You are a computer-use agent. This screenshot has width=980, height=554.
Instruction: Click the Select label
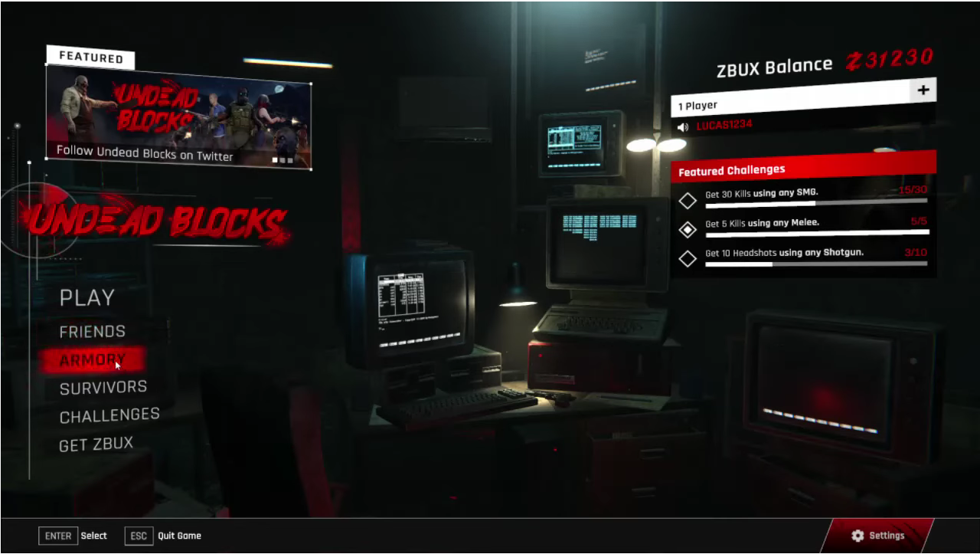94,536
